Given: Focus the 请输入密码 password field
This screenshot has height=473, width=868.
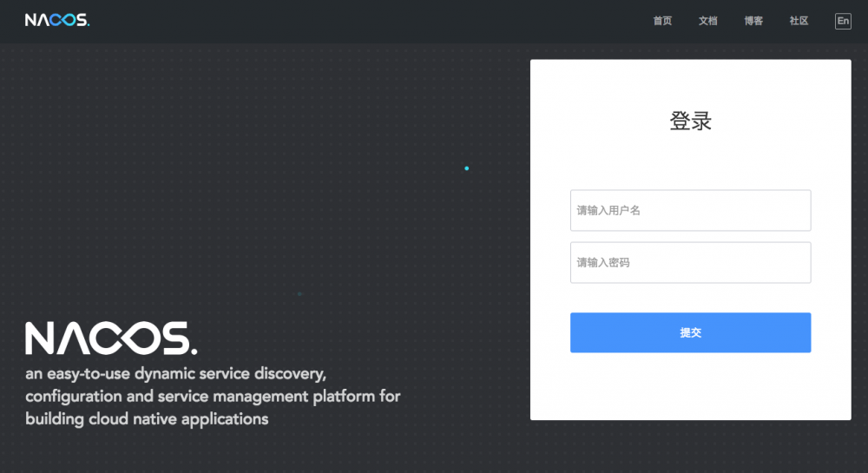Looking at the screenshot, I should click(x=690, y=262).
